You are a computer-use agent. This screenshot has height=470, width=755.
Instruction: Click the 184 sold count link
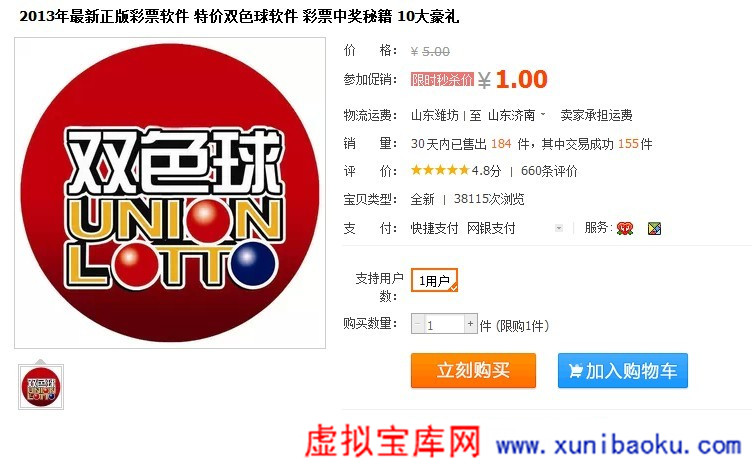[501, 144]
